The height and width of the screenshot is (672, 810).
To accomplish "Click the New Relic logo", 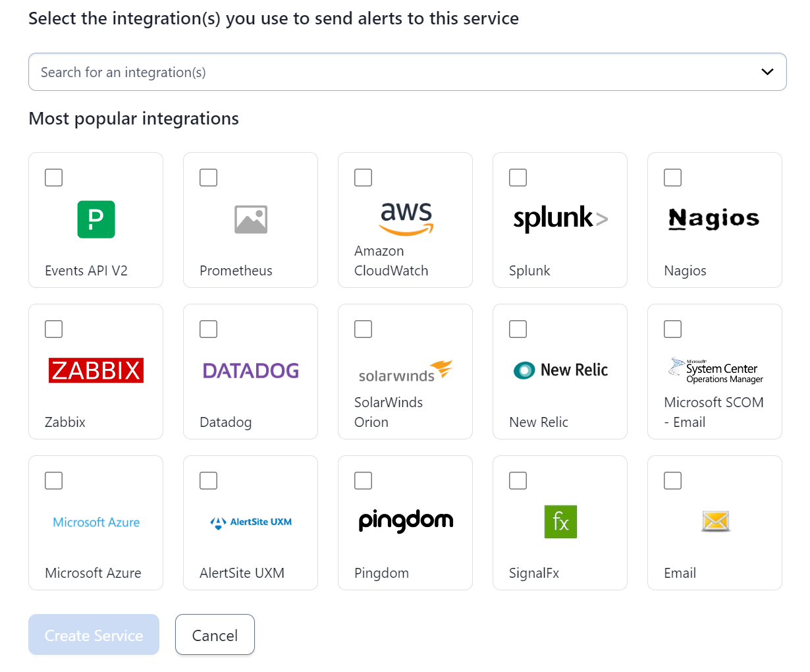I will click(560, 370).
